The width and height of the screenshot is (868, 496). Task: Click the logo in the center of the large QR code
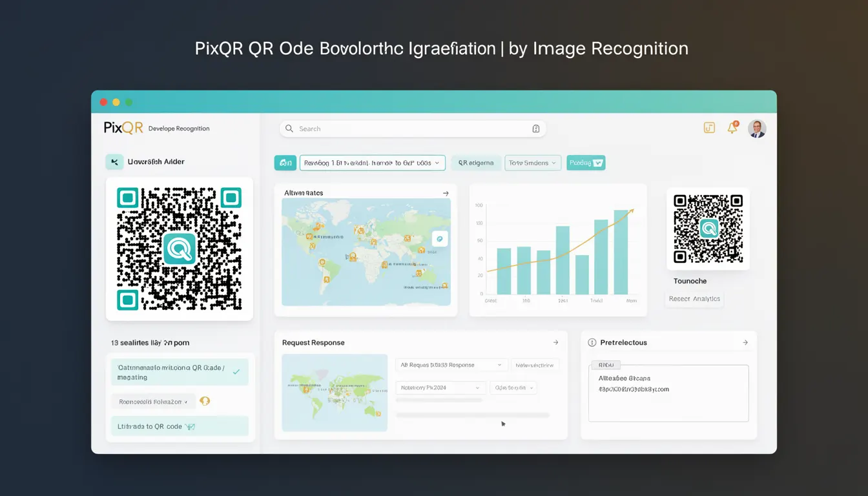180,249
